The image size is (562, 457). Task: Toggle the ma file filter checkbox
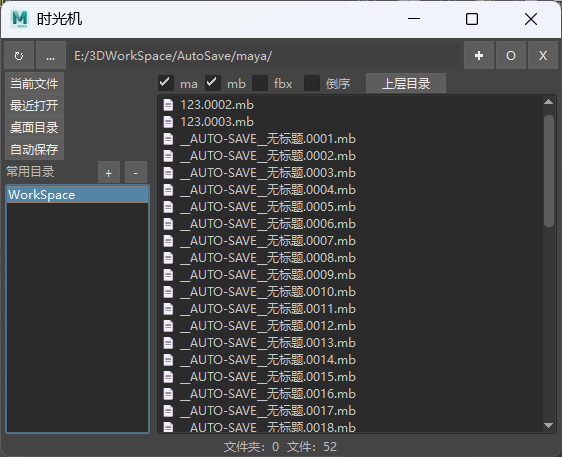pyautogui.click(x=166, y=83)
